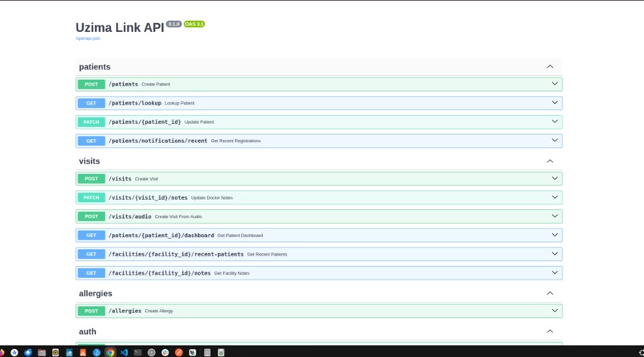
Task: Click the /allergies path text
Action: tap(125, 311)
